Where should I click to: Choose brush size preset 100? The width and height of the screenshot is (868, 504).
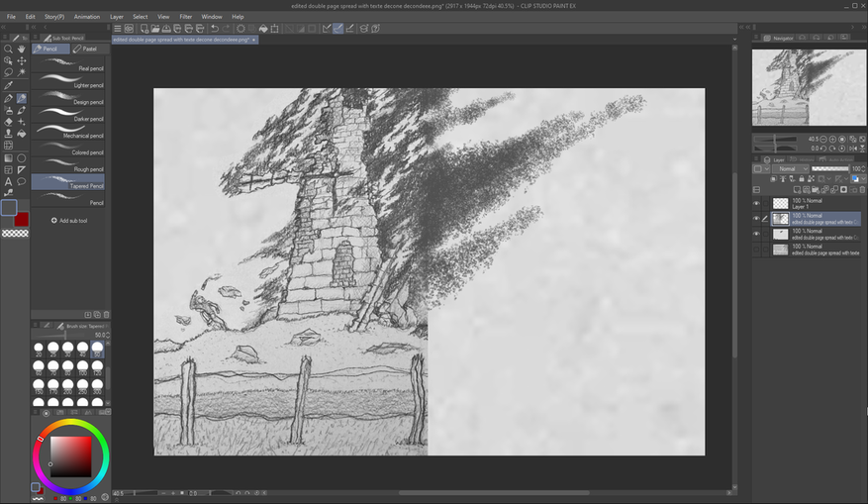pos(82,367)
